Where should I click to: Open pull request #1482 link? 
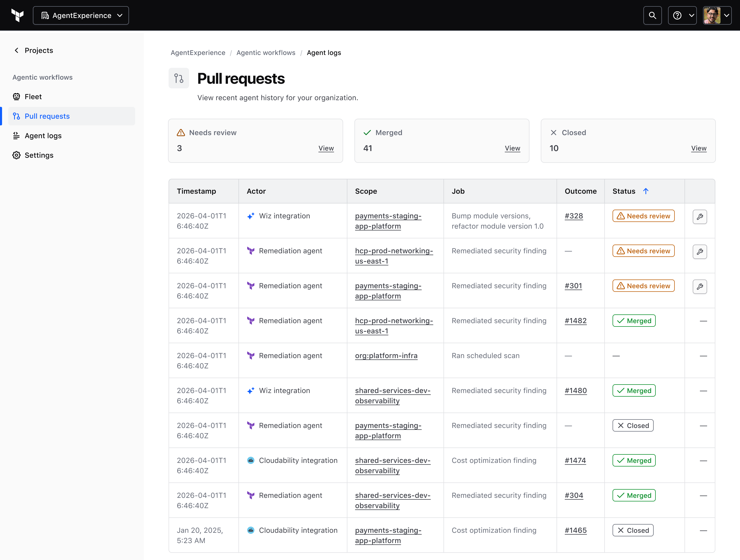coord(575,321)
